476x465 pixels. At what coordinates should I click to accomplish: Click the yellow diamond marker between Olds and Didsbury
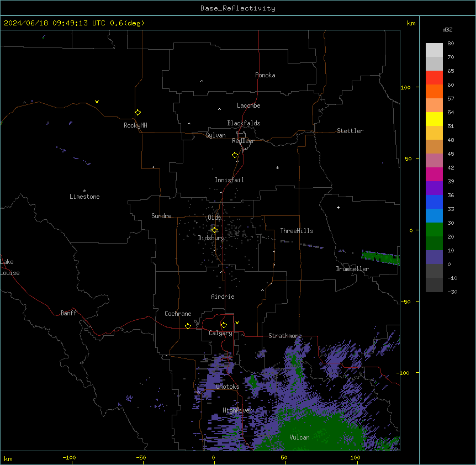coord(214,230)
